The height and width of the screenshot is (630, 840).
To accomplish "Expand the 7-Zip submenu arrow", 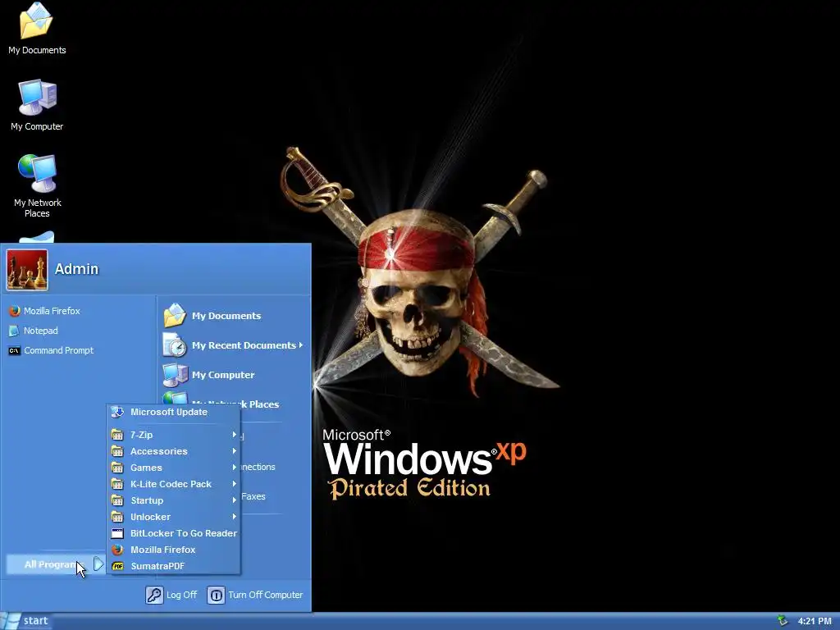I will [x=234, y=435].
